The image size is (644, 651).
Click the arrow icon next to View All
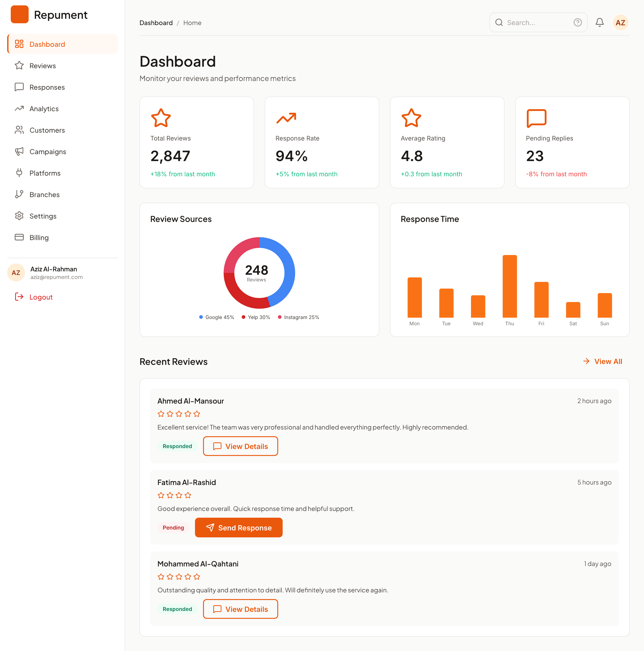coord(586,361)
